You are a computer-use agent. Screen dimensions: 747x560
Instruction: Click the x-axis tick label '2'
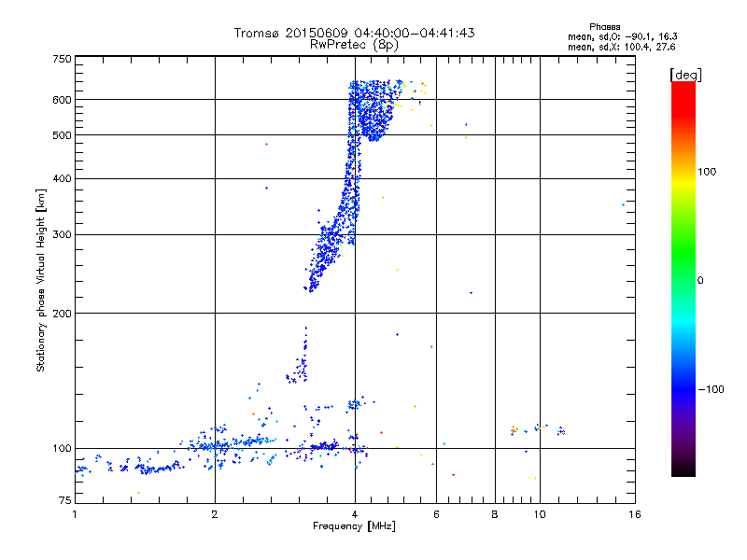click(215, 514)
